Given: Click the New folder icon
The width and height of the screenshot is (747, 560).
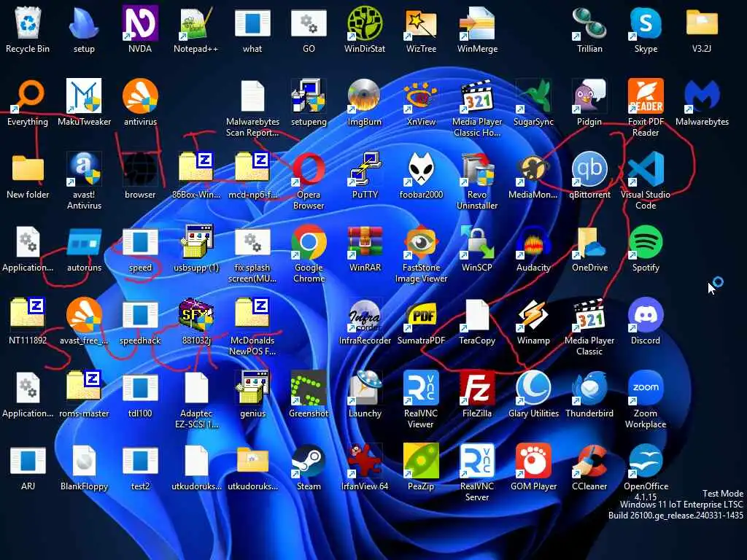Looking at the screenshot, I should tap(28, 169).
